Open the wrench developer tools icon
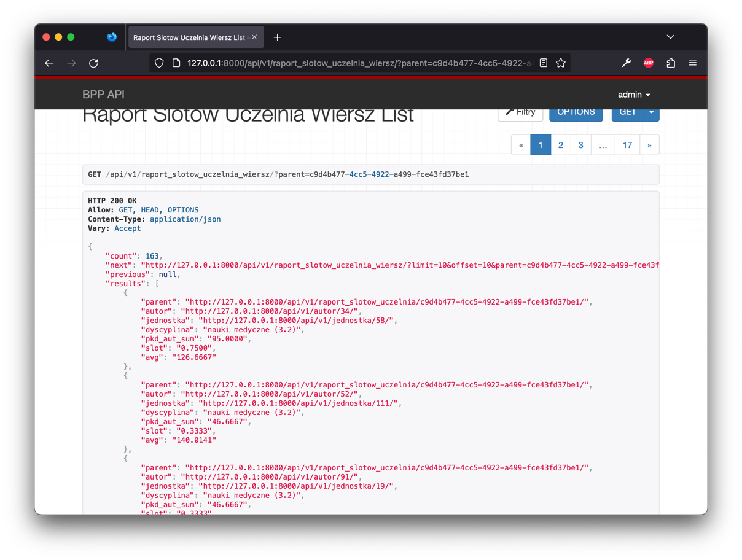The image size is (742, 560). coord(626,63)
